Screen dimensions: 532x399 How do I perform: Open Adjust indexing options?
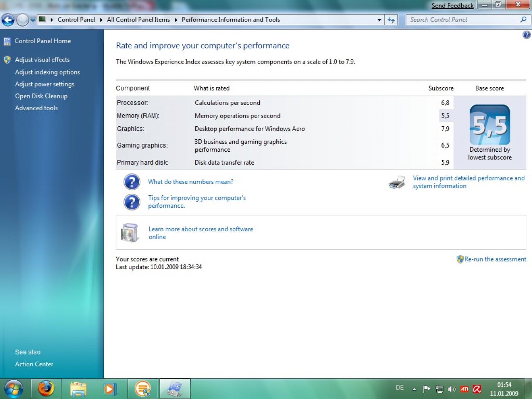47,72
